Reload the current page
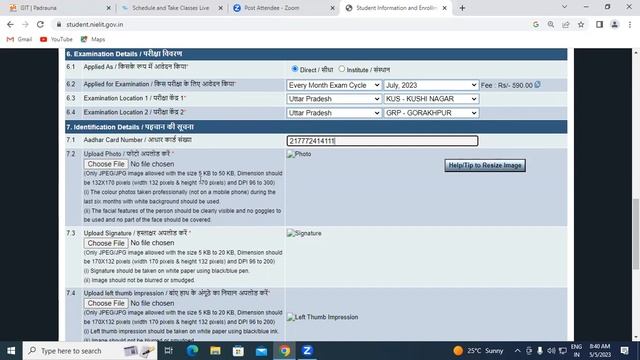The height and width of the screenshot is (360, 640). (40, 24)
